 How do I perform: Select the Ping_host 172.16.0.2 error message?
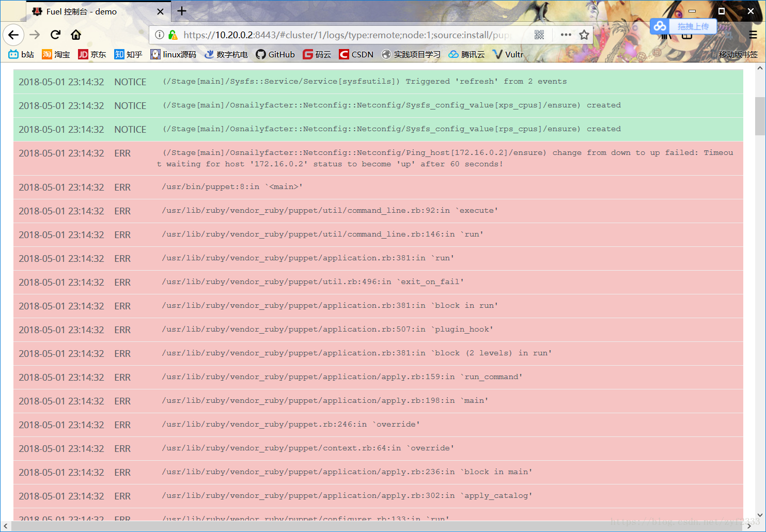(x=445, y=159)
